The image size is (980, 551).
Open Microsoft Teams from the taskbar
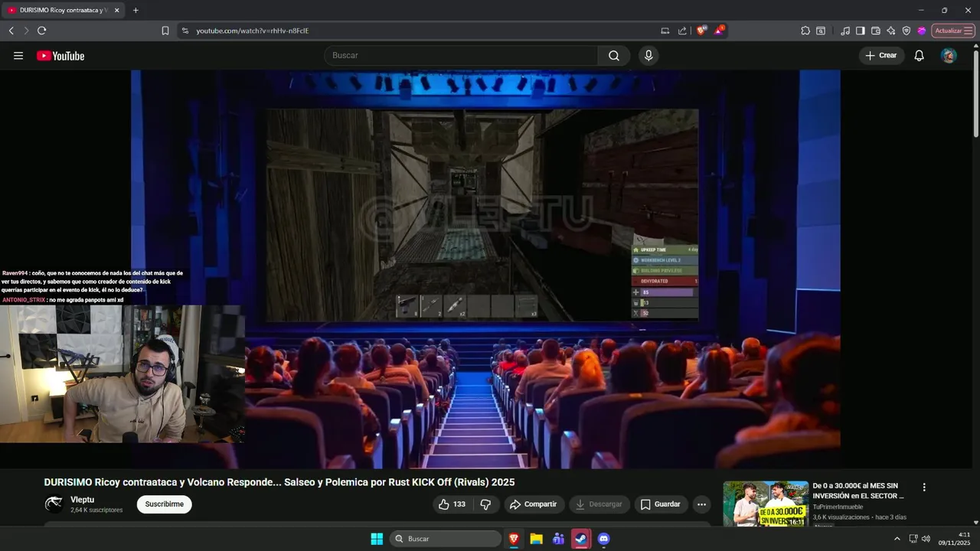[x=558, y=539]
